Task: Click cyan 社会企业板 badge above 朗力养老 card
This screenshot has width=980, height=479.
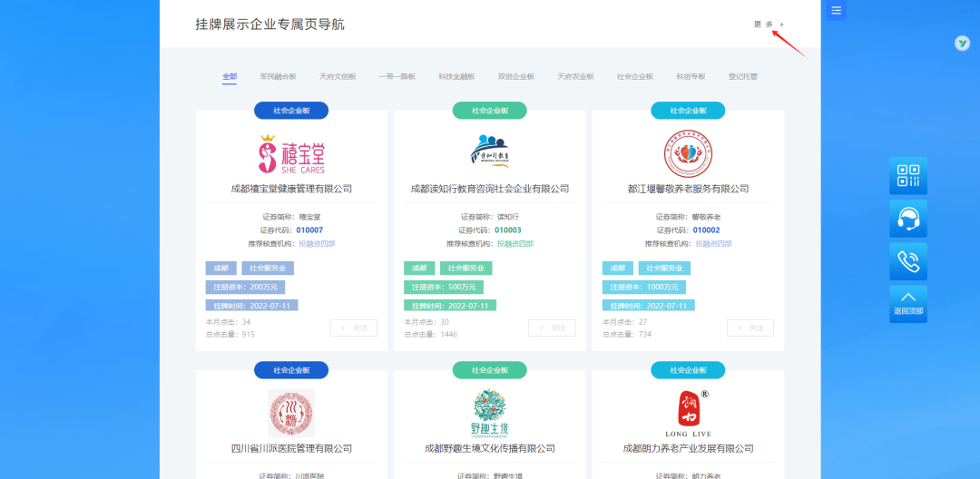Action: (688, 370)
